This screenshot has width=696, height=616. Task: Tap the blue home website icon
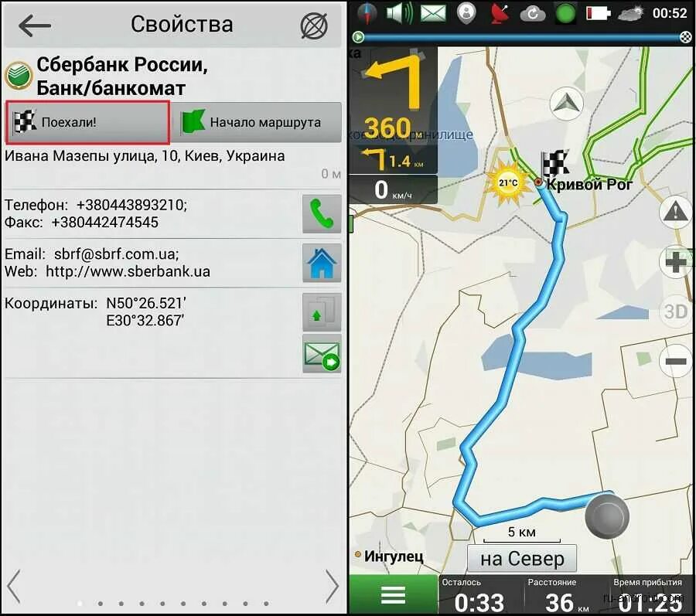322,263
